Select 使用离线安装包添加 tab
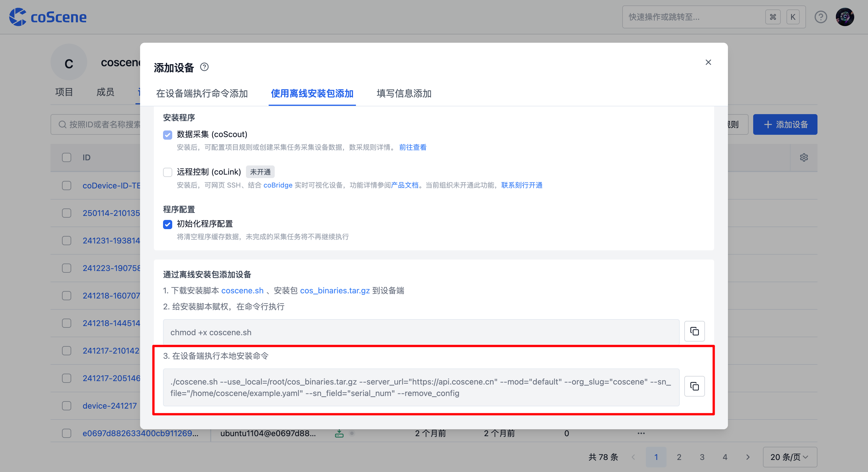This screenshot has height=472, width=868. [312, 93]
